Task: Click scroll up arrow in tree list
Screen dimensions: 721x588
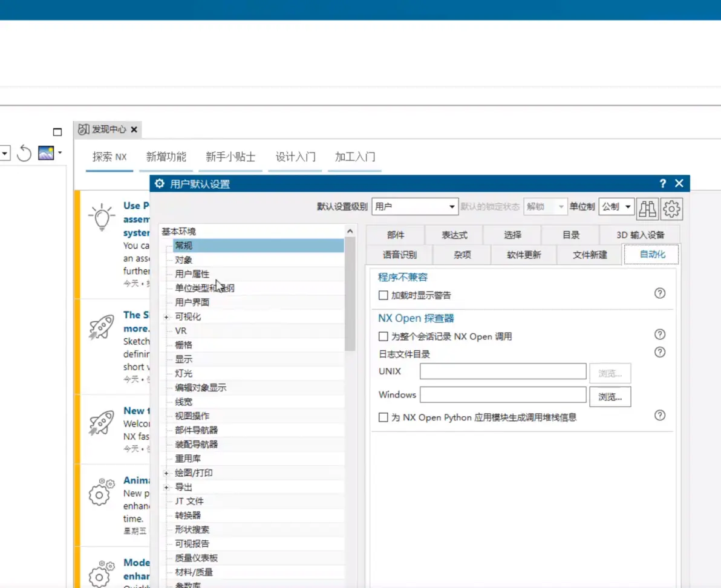Action: pos(350,231)
